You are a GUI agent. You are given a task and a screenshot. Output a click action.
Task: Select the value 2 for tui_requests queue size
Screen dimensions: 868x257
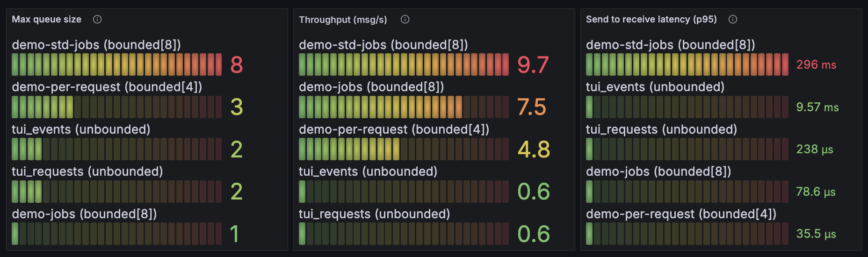(237, 191)
